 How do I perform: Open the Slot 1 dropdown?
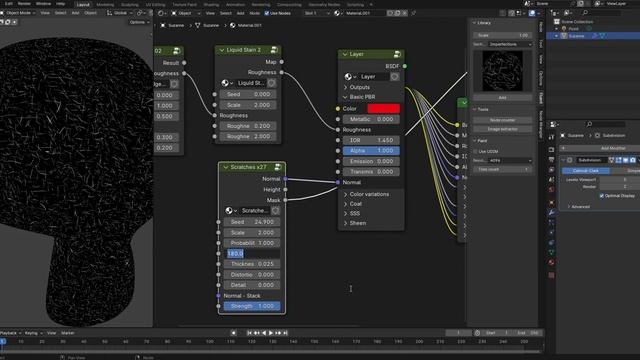point(317,13)
